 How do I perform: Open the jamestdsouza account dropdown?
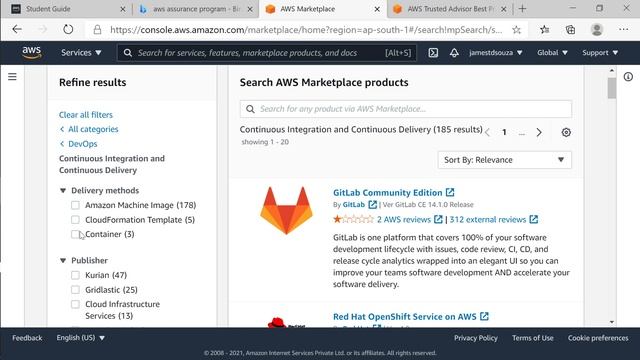(496, 53)
